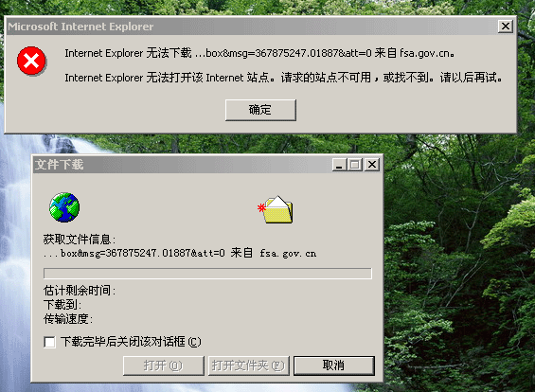Click the disabled 打开(O) button
Image resolution: width=535 pixels, height=392 pixels.
pyautogui.click(x=164, y=365)
